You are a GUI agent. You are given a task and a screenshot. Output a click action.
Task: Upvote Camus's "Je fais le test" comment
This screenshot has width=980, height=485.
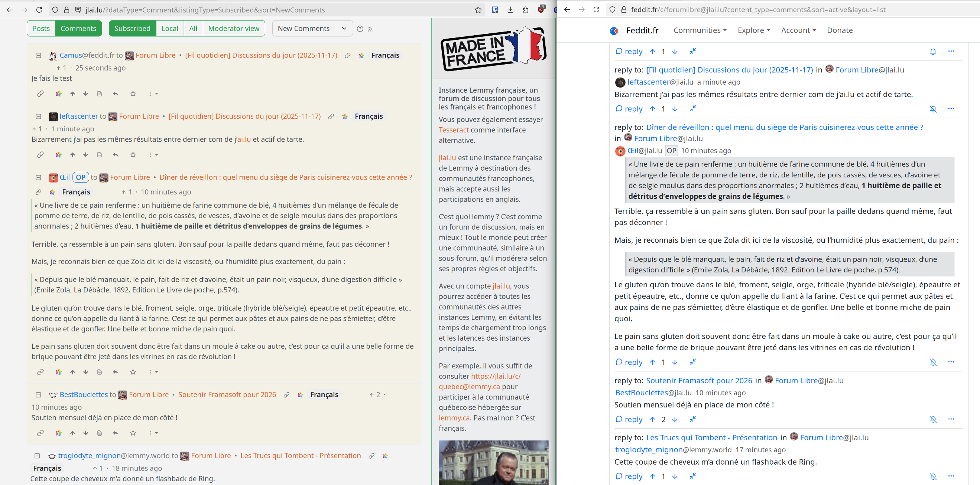tap(73, 94)
